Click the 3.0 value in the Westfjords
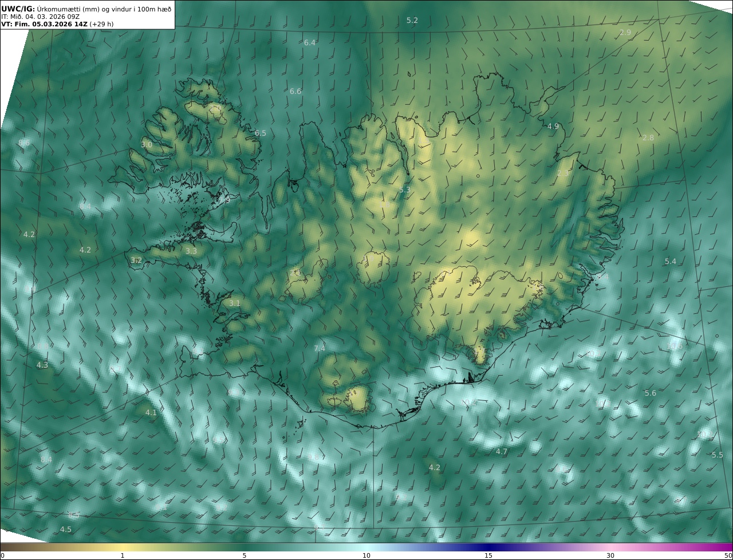 tap(147, 144)
